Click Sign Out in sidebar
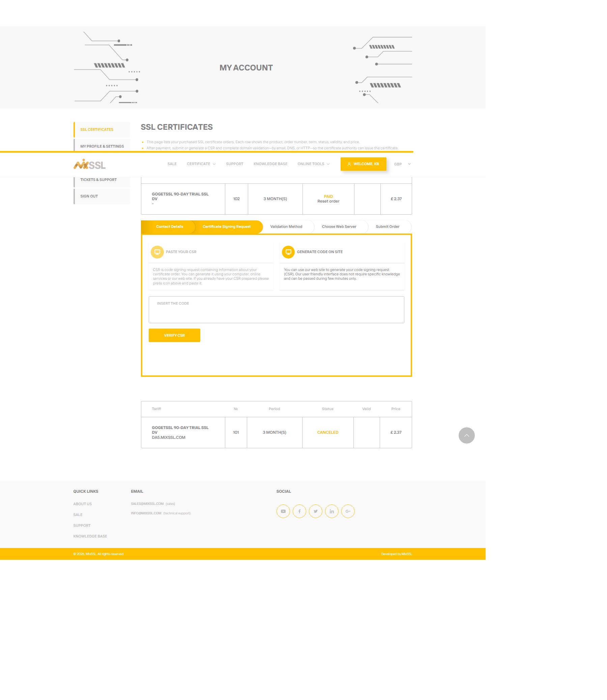The height and width of the screenshot is (700, 607). [x=102, y=196]
